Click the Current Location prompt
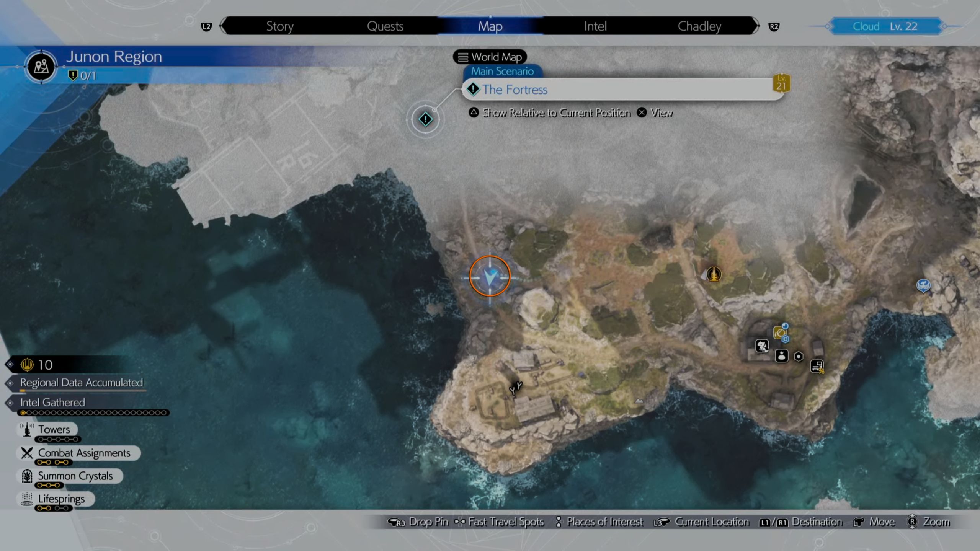The height and width of the screenshot is (551, 980). (x=701, y=522)
